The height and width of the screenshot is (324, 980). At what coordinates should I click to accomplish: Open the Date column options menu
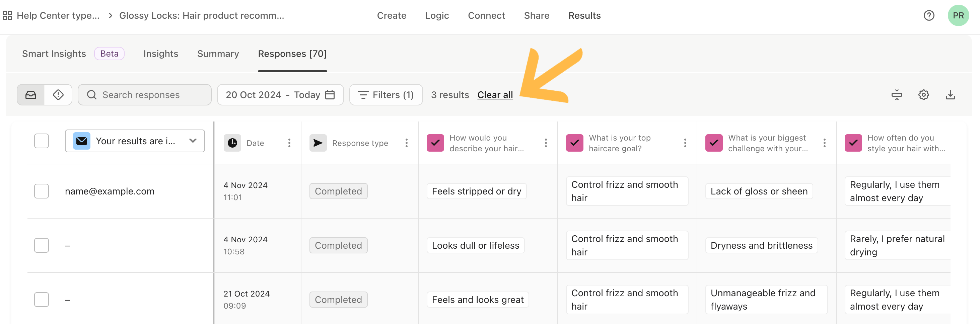pyautogui.click(x=289, y=143)
